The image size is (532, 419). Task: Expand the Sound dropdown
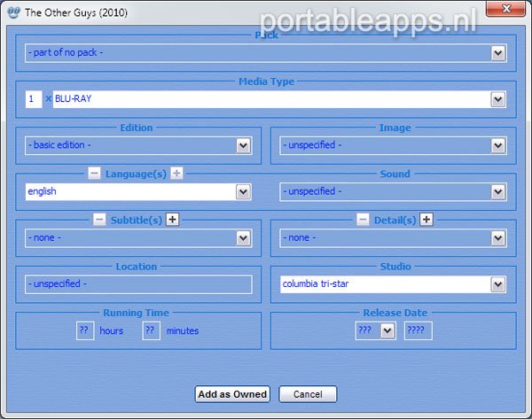click(497, 191)
